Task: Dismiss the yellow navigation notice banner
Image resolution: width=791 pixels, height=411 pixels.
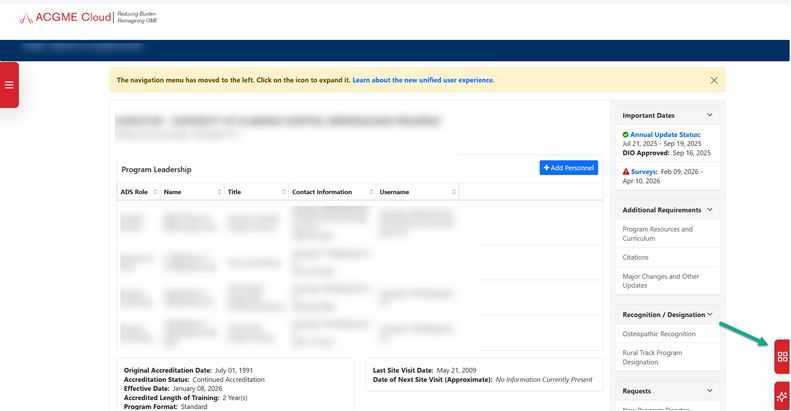Action: [714, 80]
